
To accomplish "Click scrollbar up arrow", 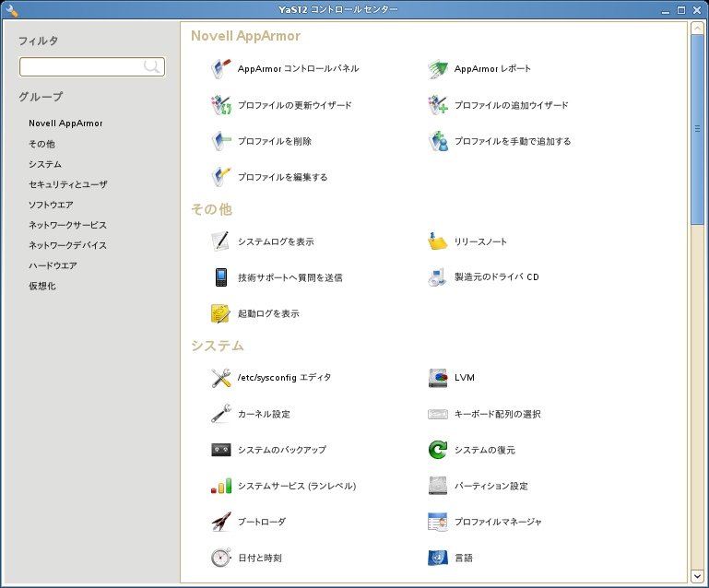I will coord(697,28).
